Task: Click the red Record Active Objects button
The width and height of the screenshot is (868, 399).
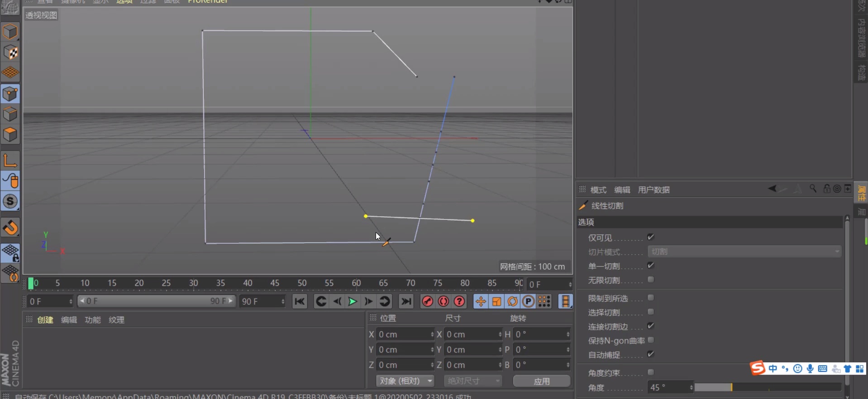Action: [x=427, y=301]
